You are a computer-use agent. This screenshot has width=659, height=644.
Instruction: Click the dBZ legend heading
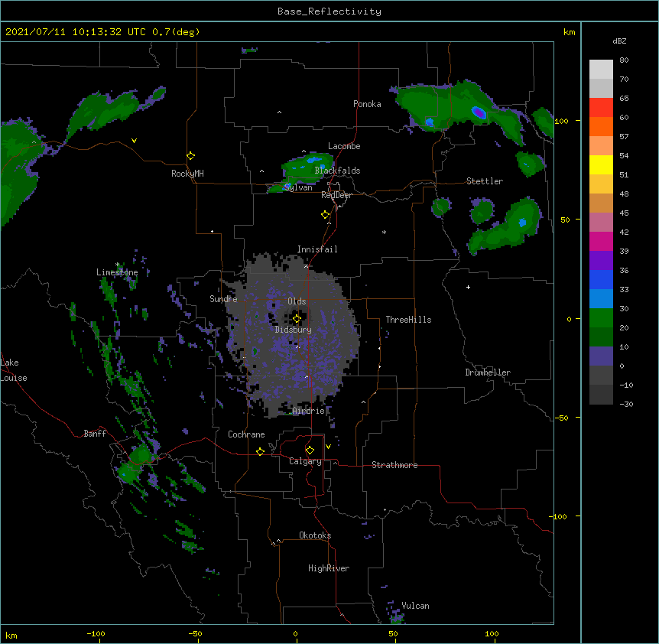point(619,41)
